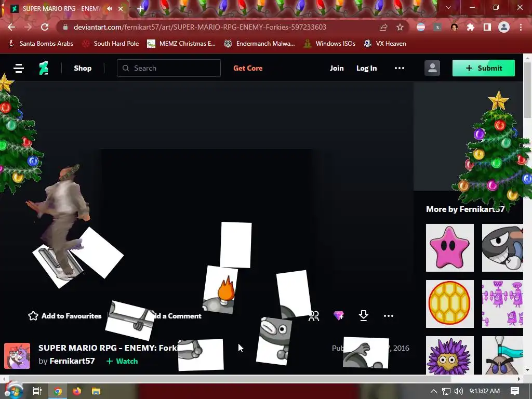Click the horizontal scrollbar right arrow
This screenshot has height=399, width=532.
pos(519,379)
